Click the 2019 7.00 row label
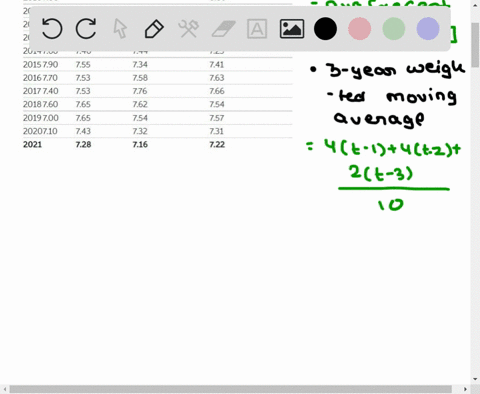Viewport: 480px width, 394px height. pyautogui.click(x=40, y=118)
